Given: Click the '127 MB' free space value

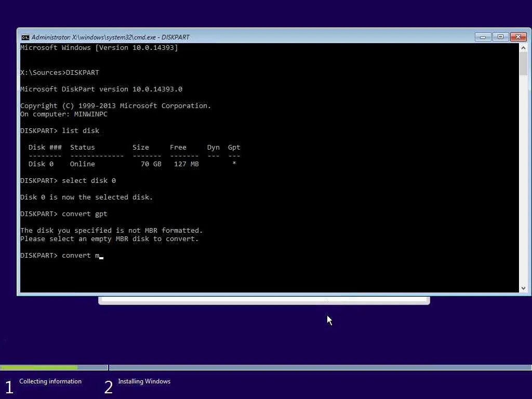Looking at the screenshot, I should click(x=187, y=164).
